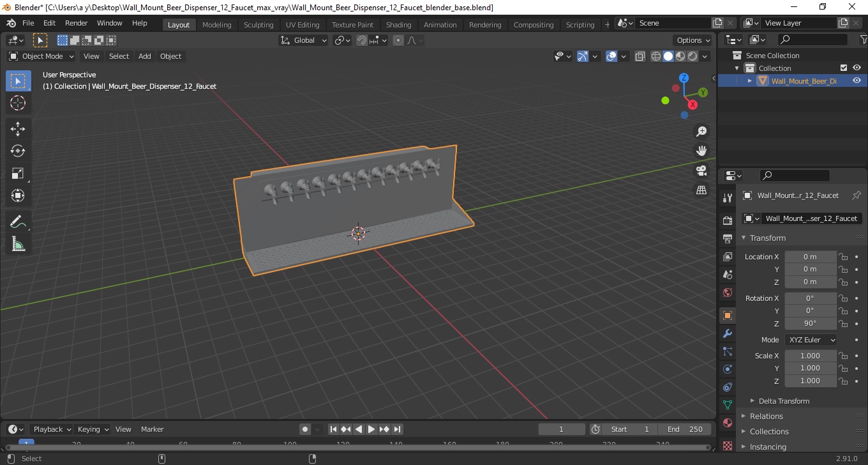Open the Render menu
The width and height of the screenshot is (868, 465).
click(77, 23)
